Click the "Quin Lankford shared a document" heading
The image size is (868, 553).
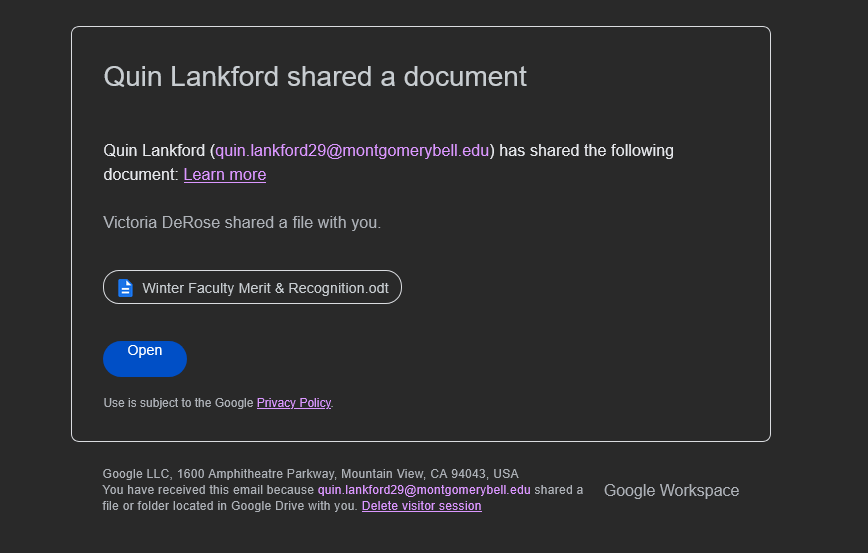[315, 76]
